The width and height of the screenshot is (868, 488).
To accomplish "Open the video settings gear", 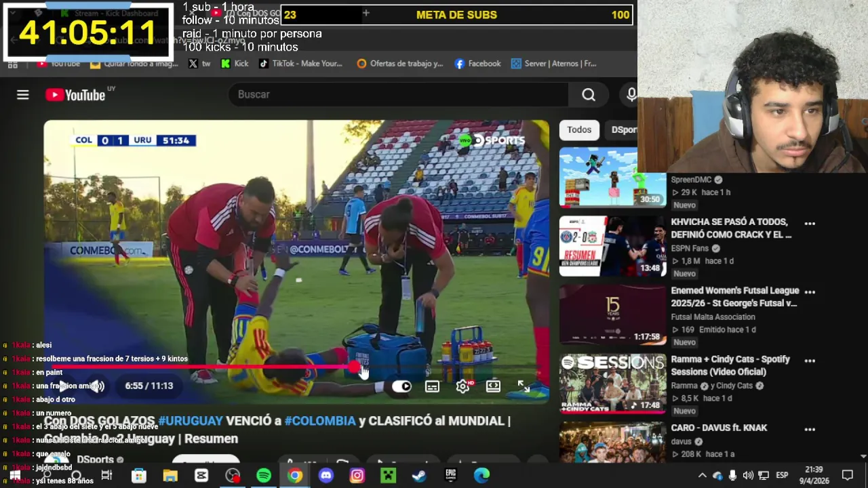I will tap(463, 386).
